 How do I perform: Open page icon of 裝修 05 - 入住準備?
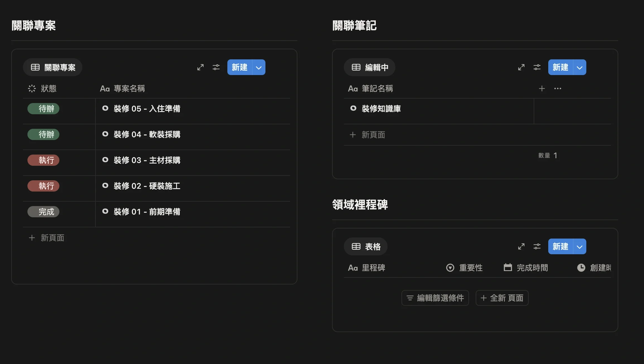tap(105, 108)
